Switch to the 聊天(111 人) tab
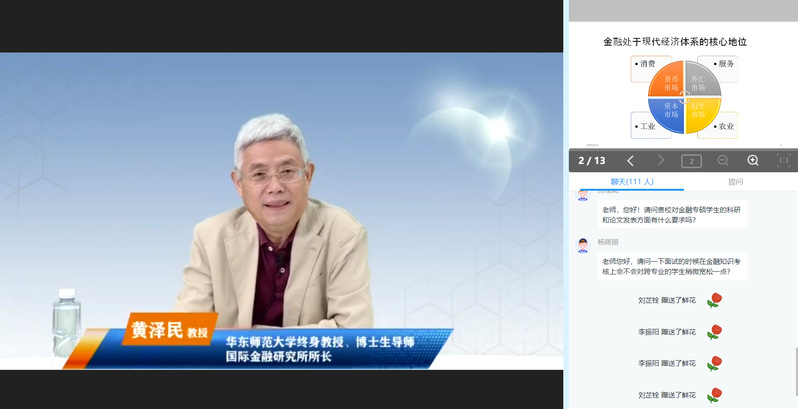798x409 pixels. (632, 182)
